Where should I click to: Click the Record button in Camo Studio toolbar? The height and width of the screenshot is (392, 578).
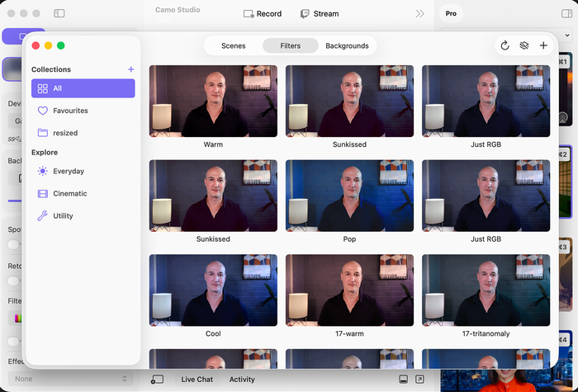[x=263, y=14]
